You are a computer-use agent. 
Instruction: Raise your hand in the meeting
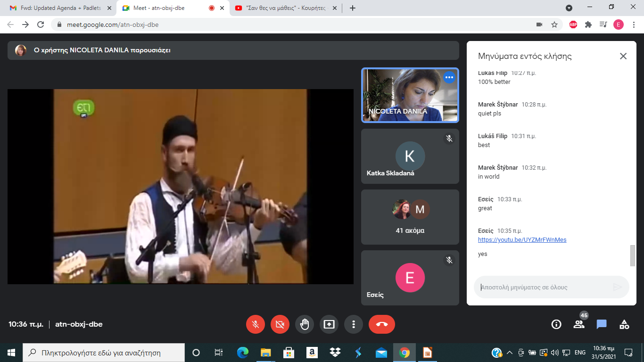305,324
